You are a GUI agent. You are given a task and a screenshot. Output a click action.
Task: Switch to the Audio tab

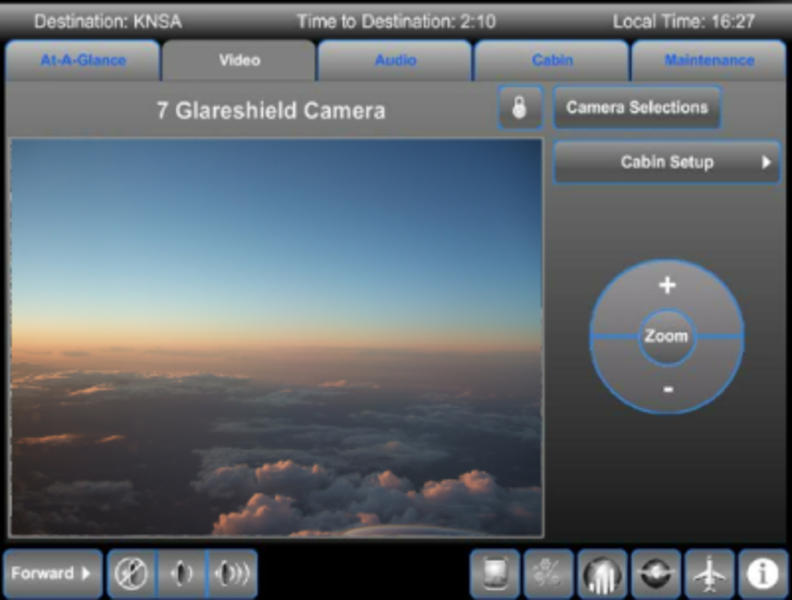(x=395, y=60)
